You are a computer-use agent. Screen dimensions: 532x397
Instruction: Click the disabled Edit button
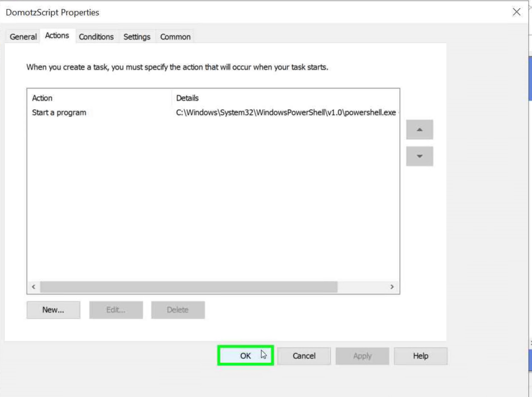pyautogui.click(x=116, y=310)
